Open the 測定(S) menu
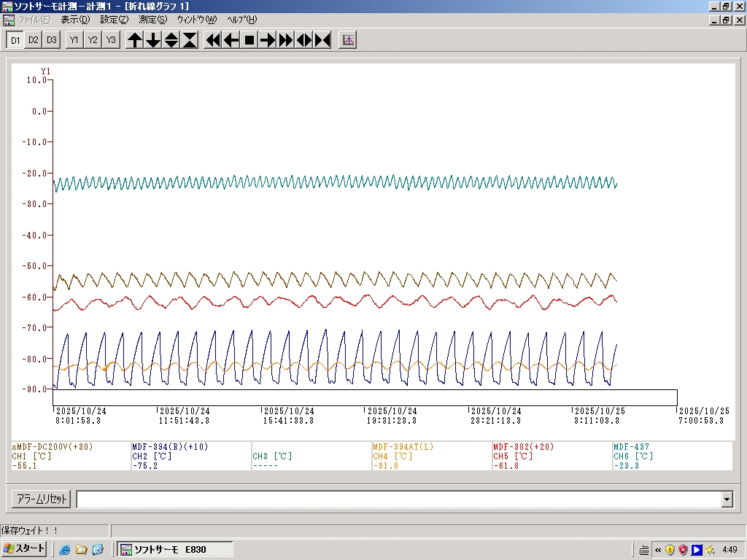 point(152,20)
